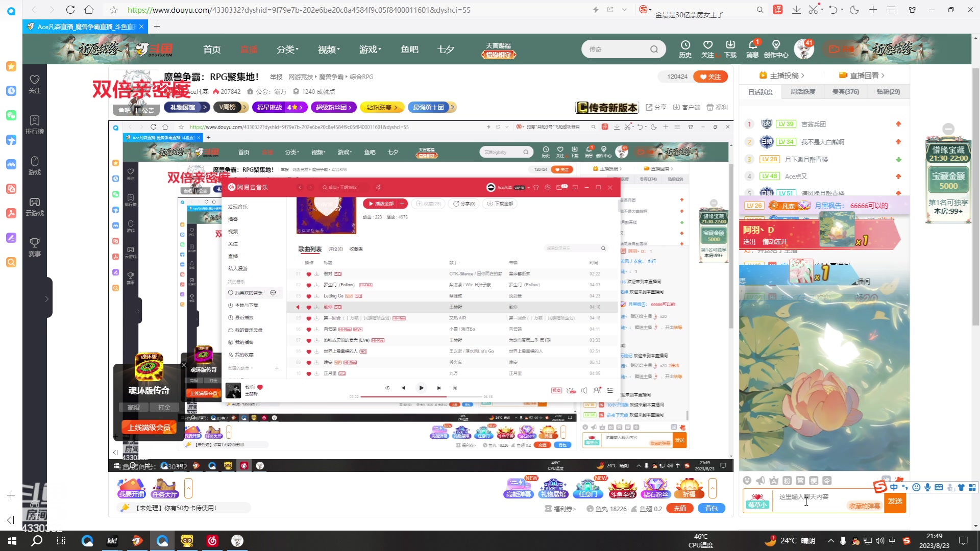Expand 直播回看 live replay chevron
Screen dimensions: 980x551
(x=883, y=76)
